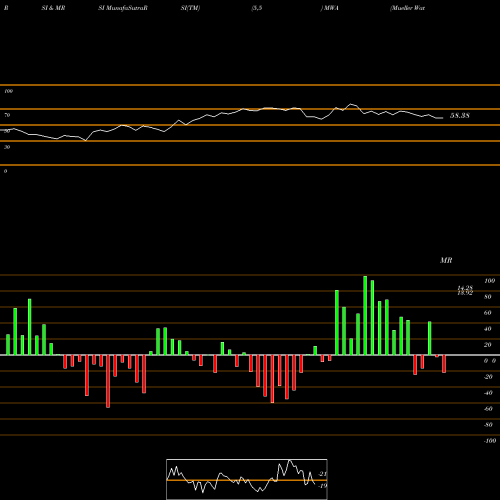Click the RSI current value 58.38
Image resolution: width=500 pixels, height=500 pixels.
tap(460, 116)
